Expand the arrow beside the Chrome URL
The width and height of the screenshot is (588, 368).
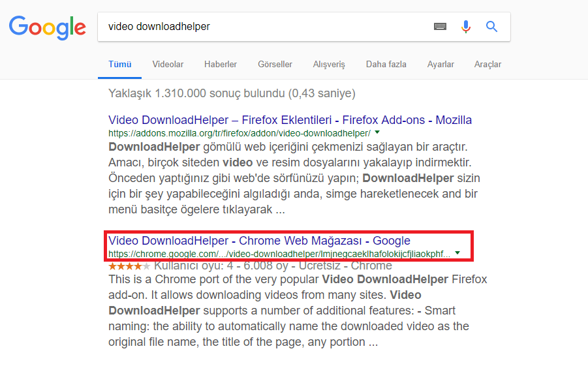(457, 253)
